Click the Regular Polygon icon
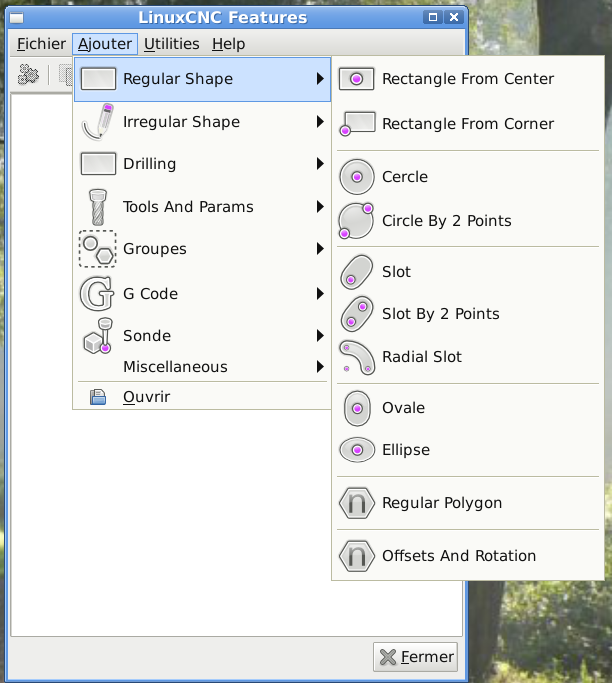This screenshot has width=612, height=683. tap(357, 503)
